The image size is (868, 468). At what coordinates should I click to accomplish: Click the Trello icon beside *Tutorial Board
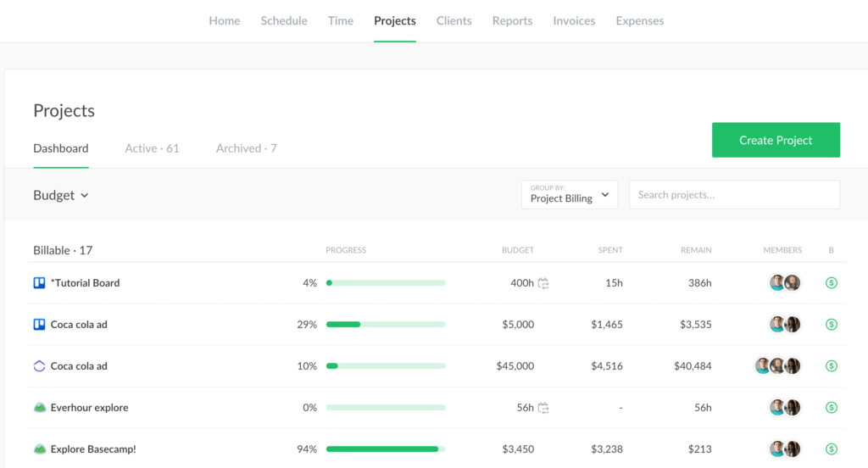(39, 283)
